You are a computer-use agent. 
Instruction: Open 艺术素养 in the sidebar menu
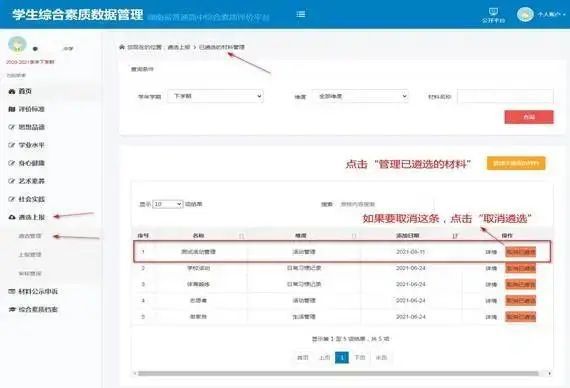(x=32, y=181)
